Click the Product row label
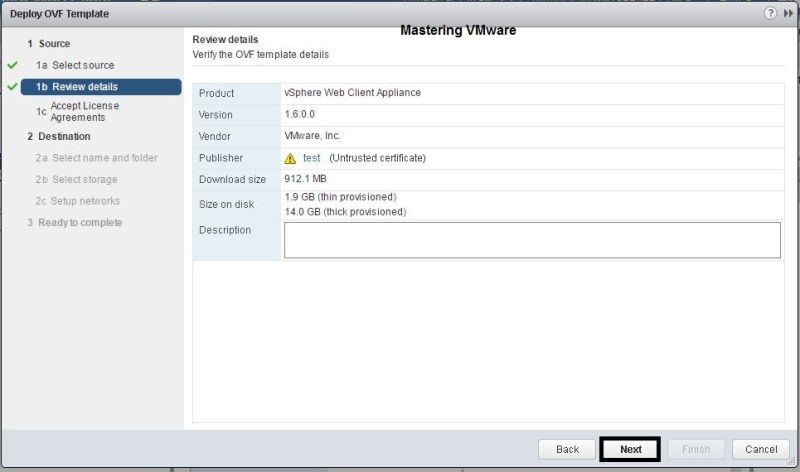This screenshot has height=472, width=800. point(216,93)
